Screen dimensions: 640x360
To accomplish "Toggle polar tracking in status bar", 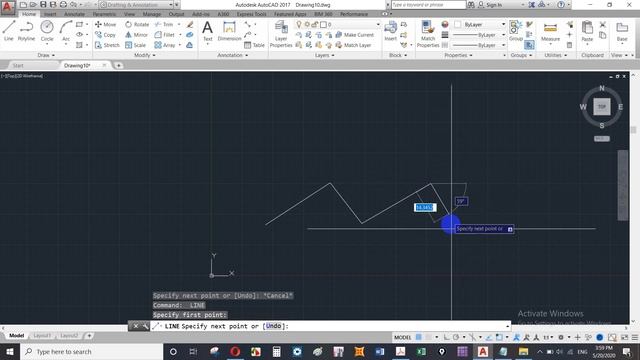I will click(456, 337).
